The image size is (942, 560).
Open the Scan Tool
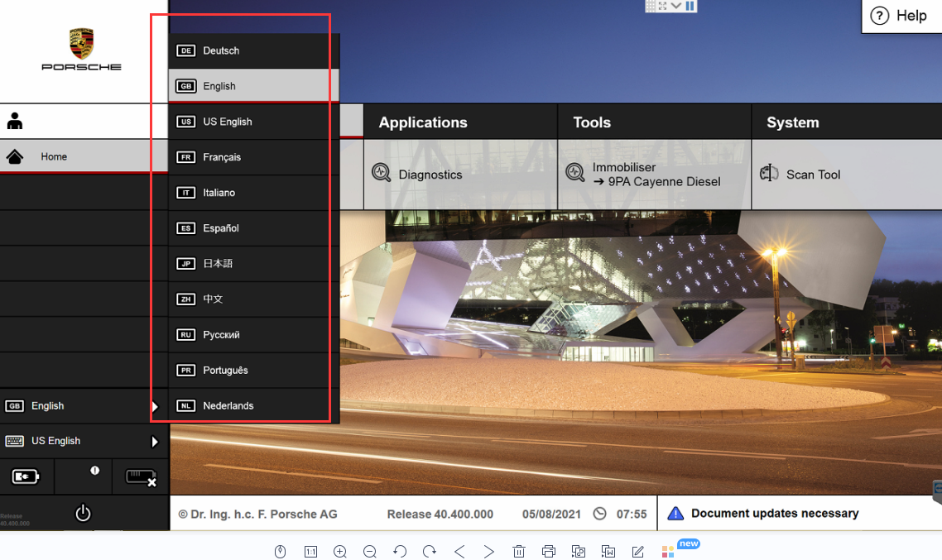tap(812, 175)
